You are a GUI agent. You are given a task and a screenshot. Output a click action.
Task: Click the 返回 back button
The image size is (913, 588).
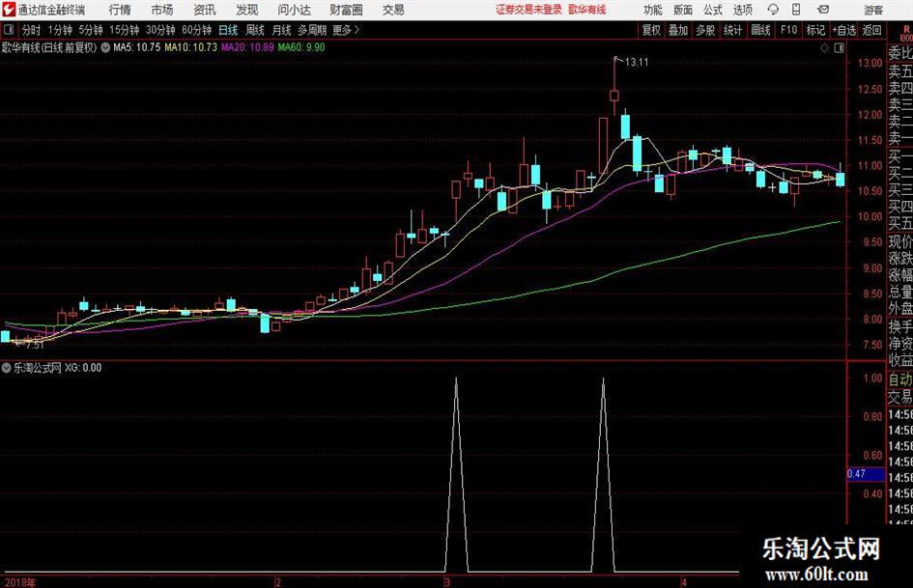872,30
